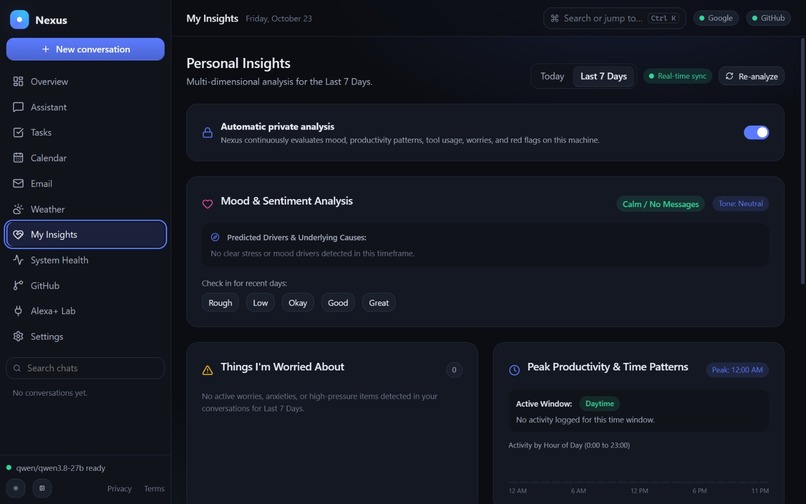Screen dimensions: 806x504
Task: Click the System Health pulse icon
Action: [18, 260]
